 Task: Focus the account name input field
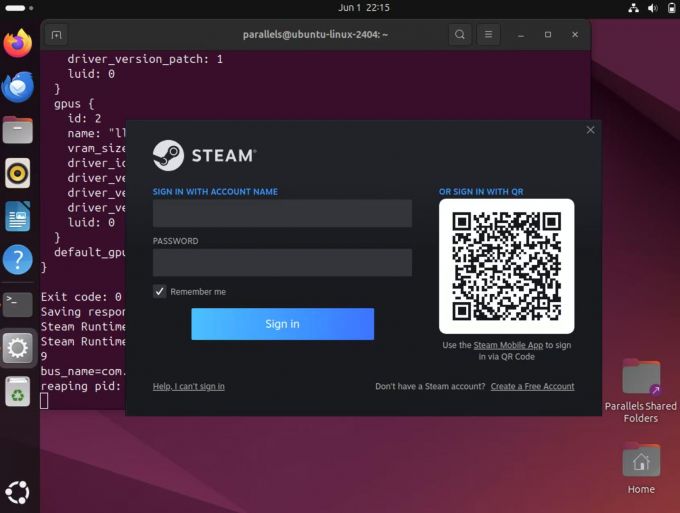282,213
